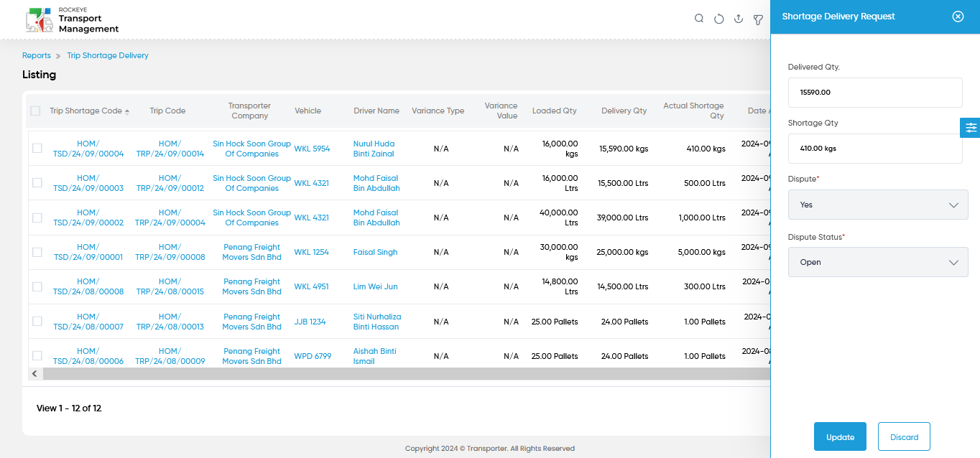Open driver Lim Wei Jun link

375,286
